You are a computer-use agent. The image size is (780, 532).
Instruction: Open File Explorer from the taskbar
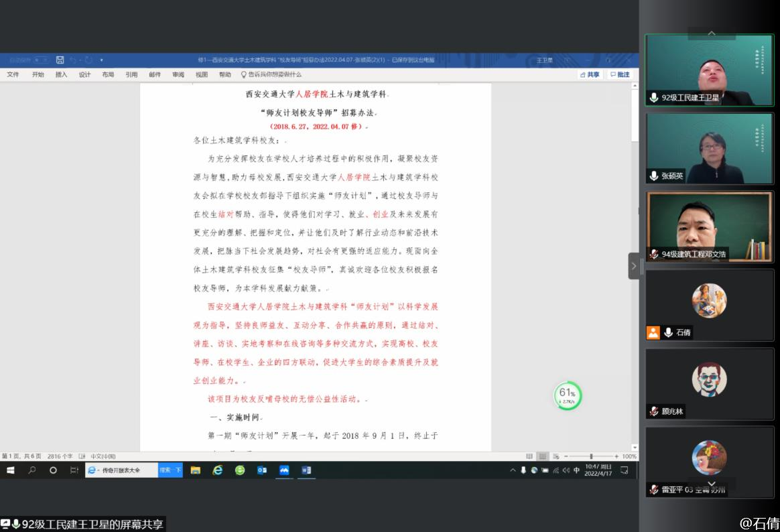[x=195, y=470]
